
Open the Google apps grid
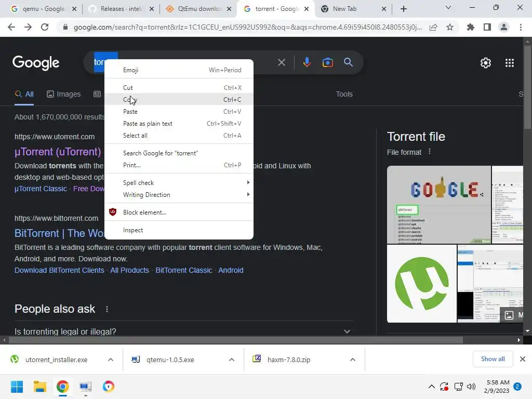pyautogui.click(x=510, y=63)
